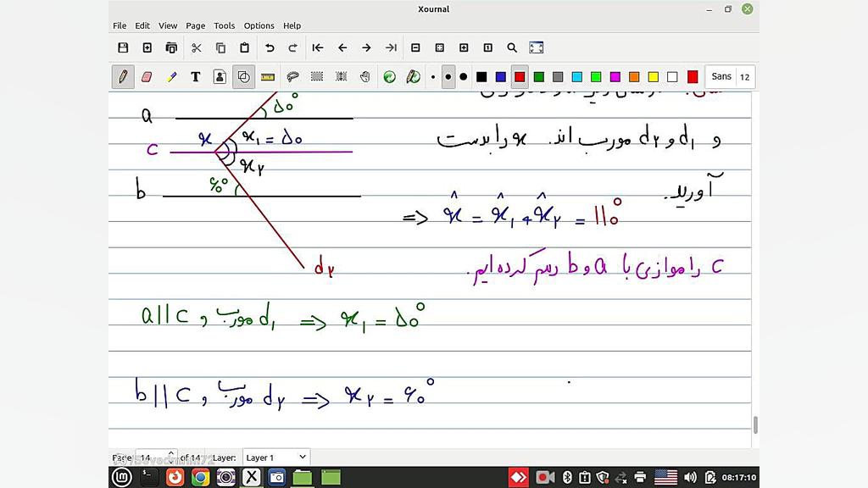Pick the black color swatch
The image size is (868, 488).
(481, 77)
